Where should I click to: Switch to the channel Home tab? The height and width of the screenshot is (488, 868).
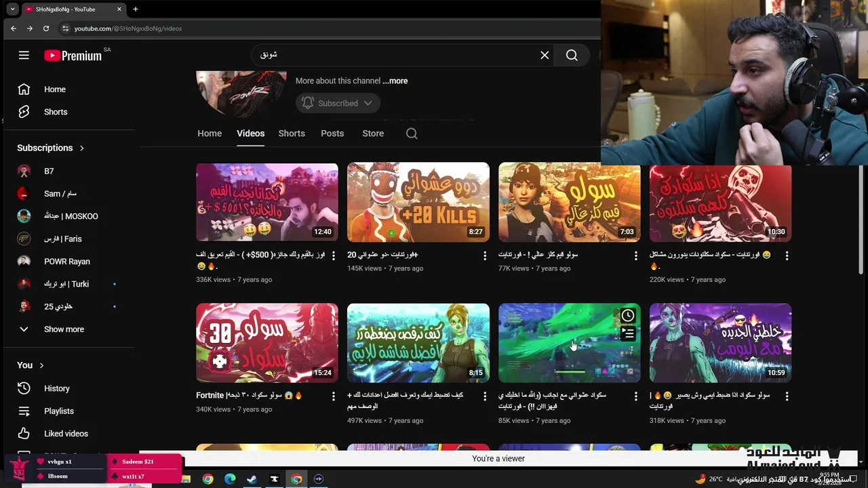point(210,134)
